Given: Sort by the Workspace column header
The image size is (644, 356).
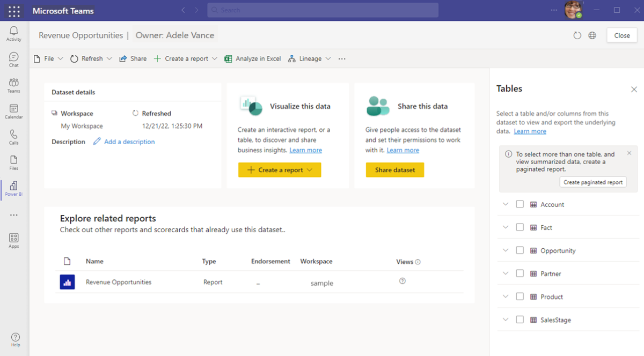Looking at the screenshot, I should [316, 262].
